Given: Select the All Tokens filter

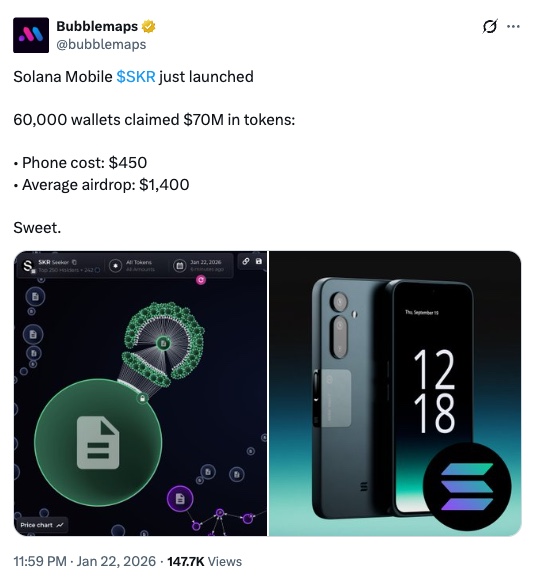Looking at the screenshot, I should [133, 266].
